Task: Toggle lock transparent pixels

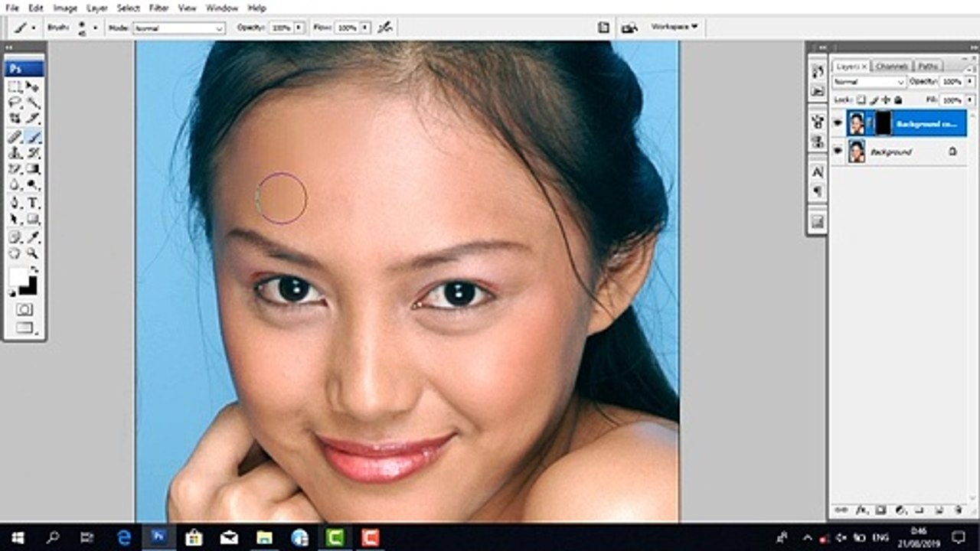Action: tap(861, 99)
